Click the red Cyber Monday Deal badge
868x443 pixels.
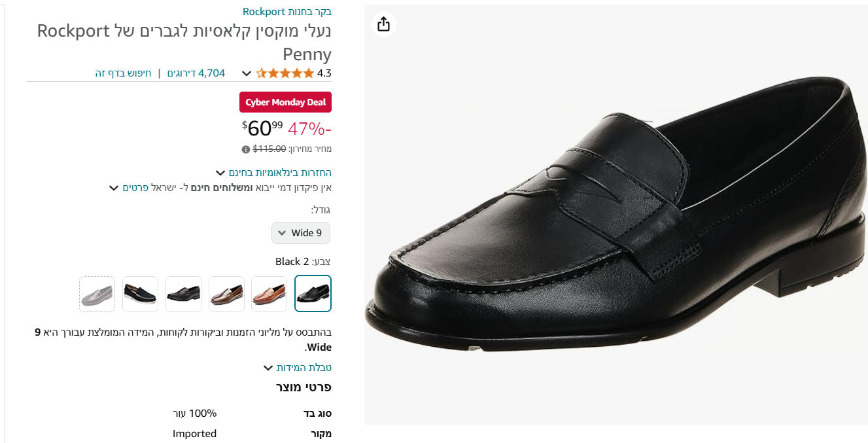[x=286, y=103]
